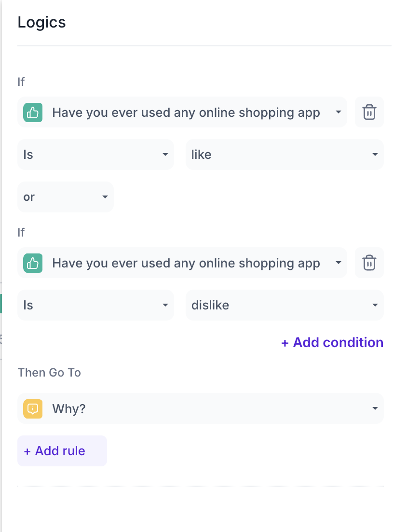Open the first question selector dropdown
Viewport: 407px width, 532px height.
[x=182, y=112]
